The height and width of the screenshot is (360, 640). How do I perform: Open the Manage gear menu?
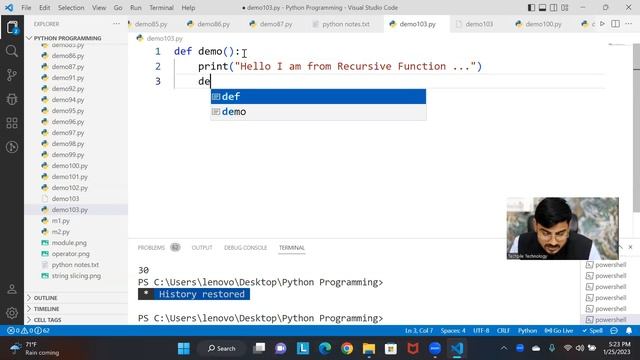(12, 313)
